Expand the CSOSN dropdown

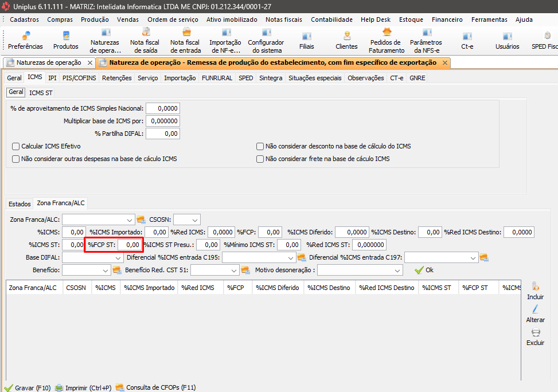tap(194, 219)
